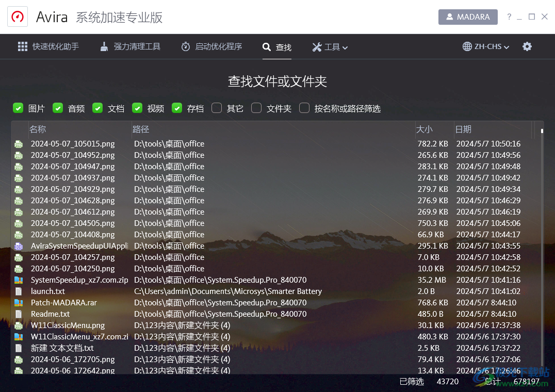The width and height of the screenshot is (555, 392).
Task: Click the Avira logo icon
Action: [17, 17]
